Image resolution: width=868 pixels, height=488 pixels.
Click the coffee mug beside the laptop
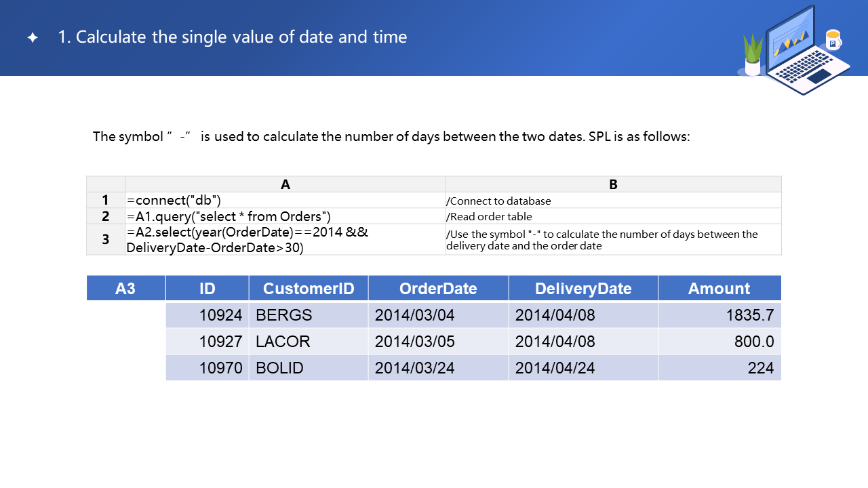coord(833,40)
